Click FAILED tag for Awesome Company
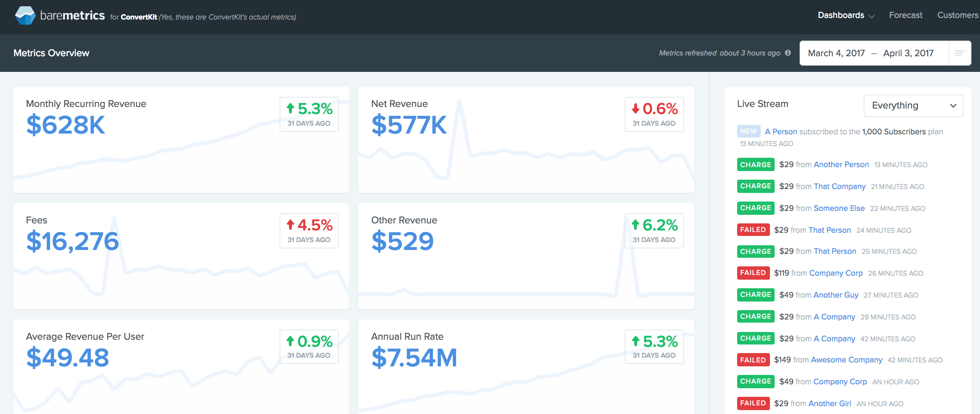Image resolution: width=980 pixels, height=414 pixels. [753, 360]
